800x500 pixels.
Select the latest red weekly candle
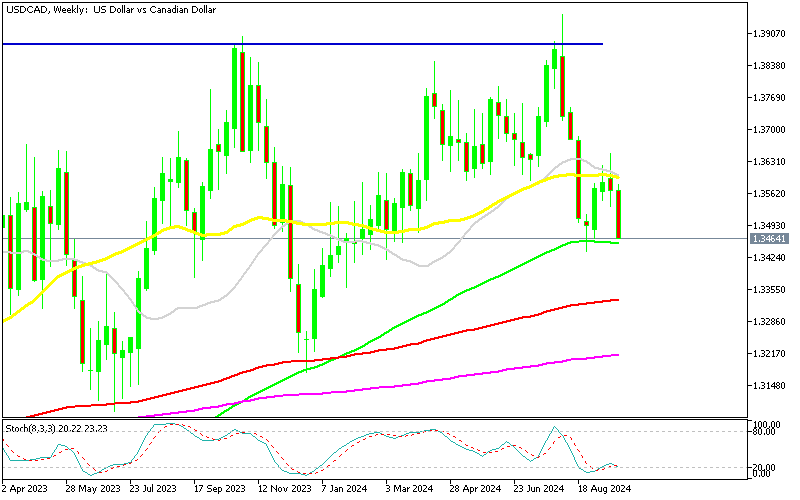[619, 214]
